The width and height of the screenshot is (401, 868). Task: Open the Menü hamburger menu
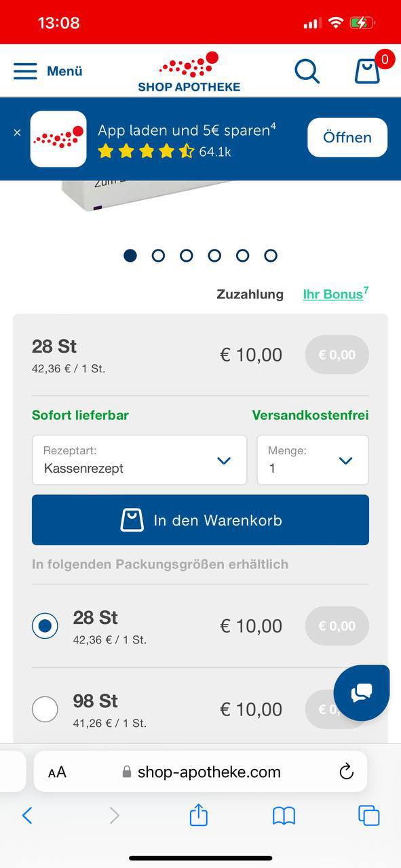coord(47,71)
